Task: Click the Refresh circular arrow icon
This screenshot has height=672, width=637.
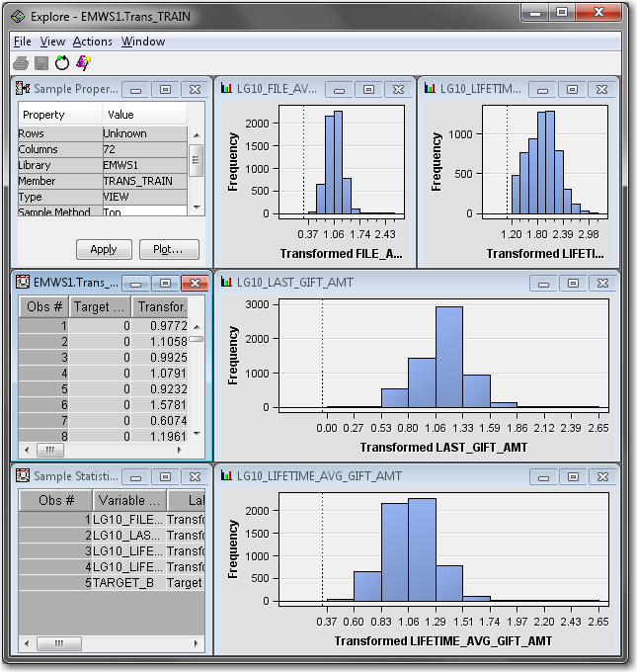Action: (x=62, y=62)
